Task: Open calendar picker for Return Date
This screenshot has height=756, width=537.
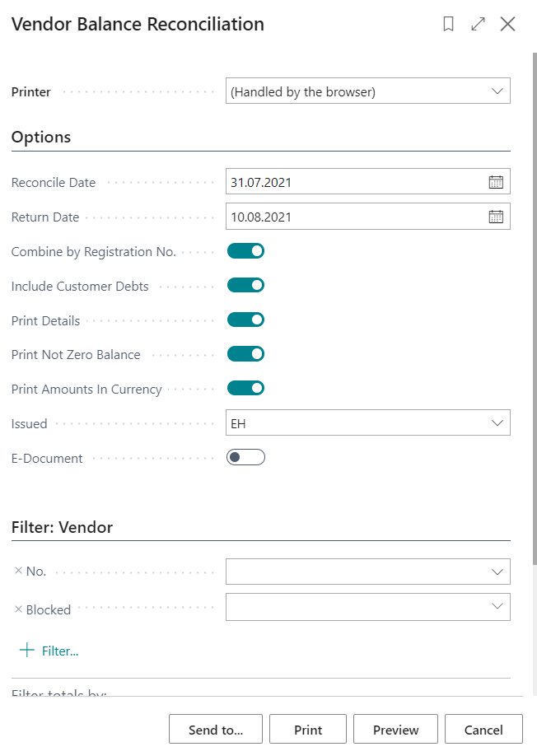Action: click(496, 217)
